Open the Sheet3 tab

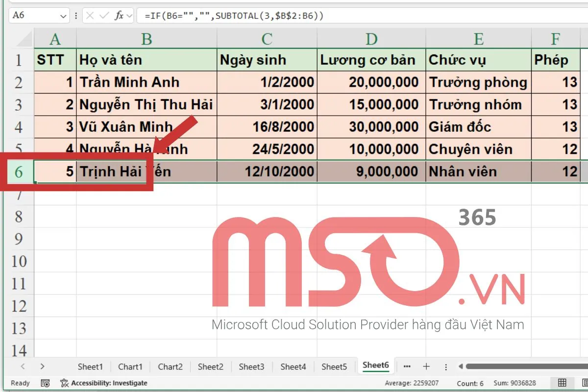point(251,366)
